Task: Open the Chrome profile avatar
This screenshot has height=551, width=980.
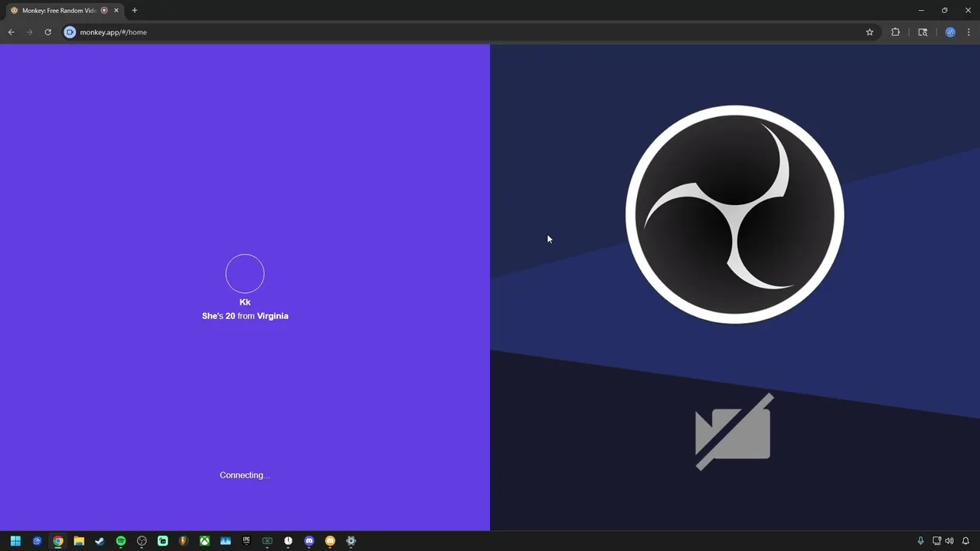Action: click(x=950, y=32)
